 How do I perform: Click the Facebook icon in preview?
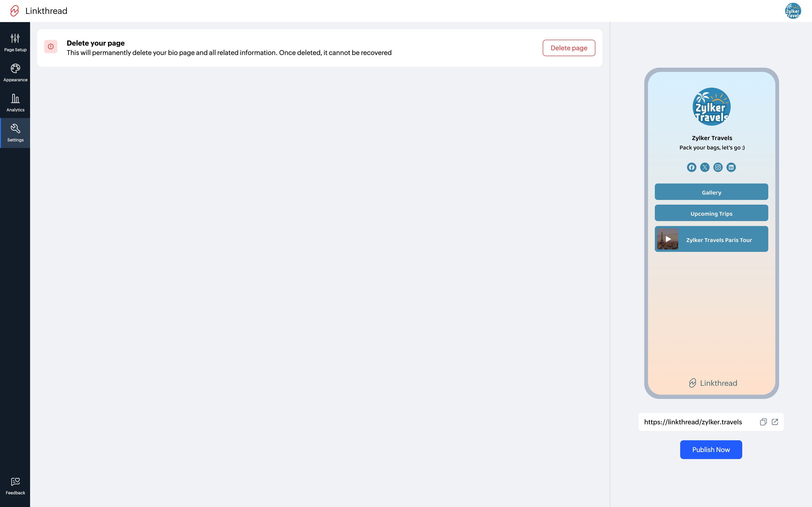click(691, 167)
